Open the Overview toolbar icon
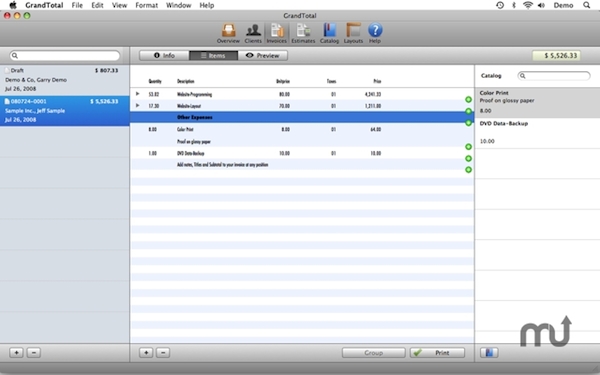This screenshot has width=600, height=375. tap(228, 33)
